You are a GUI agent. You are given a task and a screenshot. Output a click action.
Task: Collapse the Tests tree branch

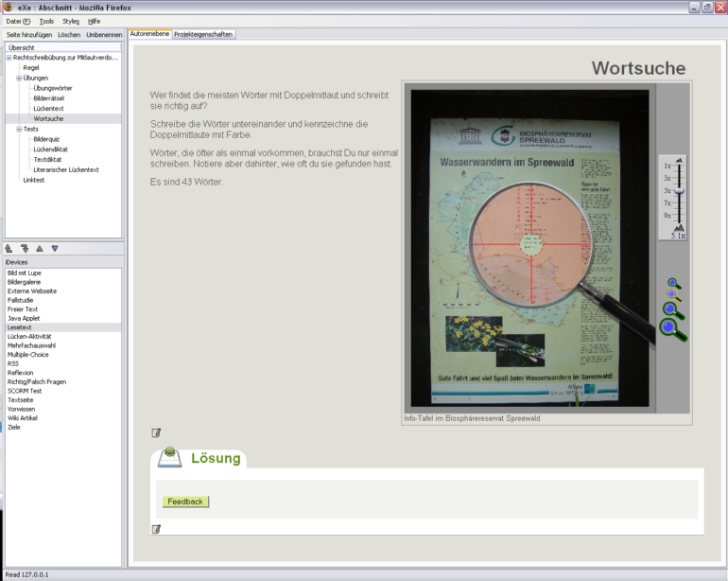pos(19,130)
